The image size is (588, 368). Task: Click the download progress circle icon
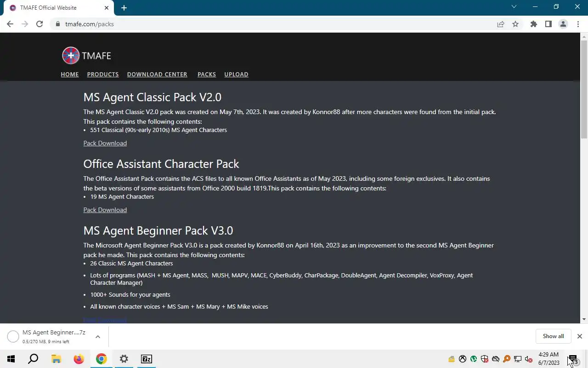[x=13, y=337]
